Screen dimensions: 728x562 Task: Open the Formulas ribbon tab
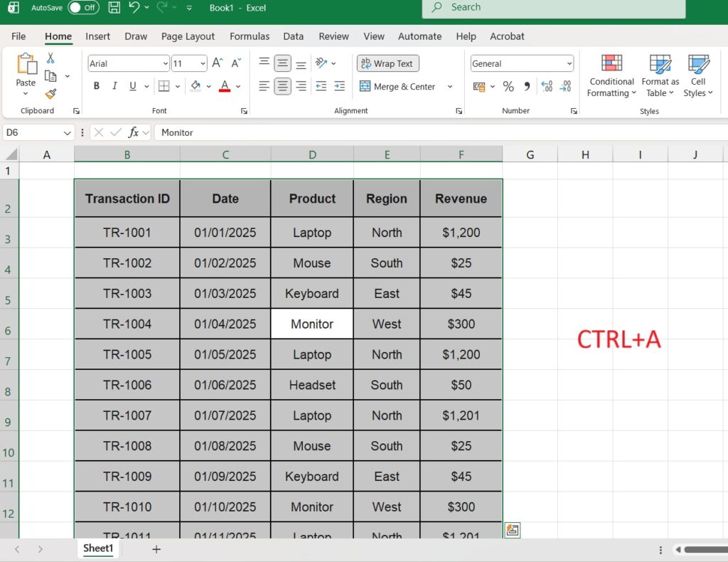pyautogui.click(x=249, y=36)
